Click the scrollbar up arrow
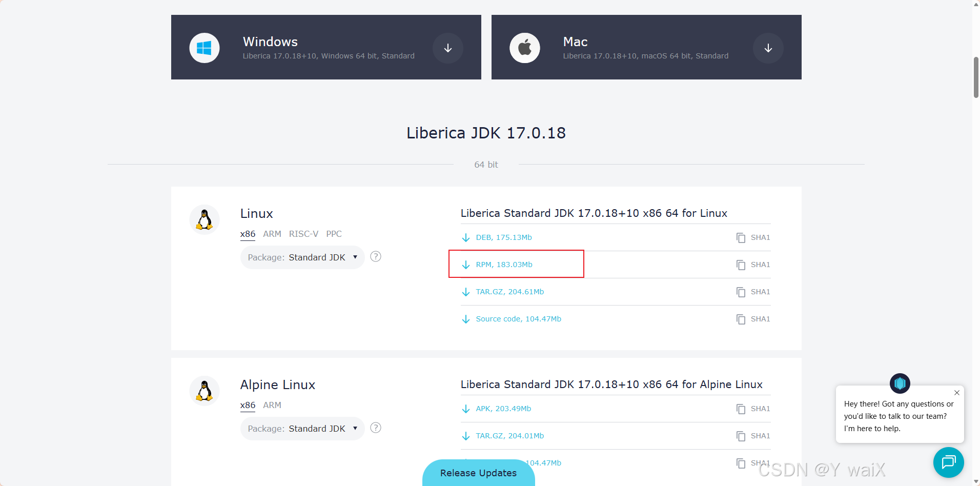The height and width of the screenshot is (486, 980). click(976, 4)
